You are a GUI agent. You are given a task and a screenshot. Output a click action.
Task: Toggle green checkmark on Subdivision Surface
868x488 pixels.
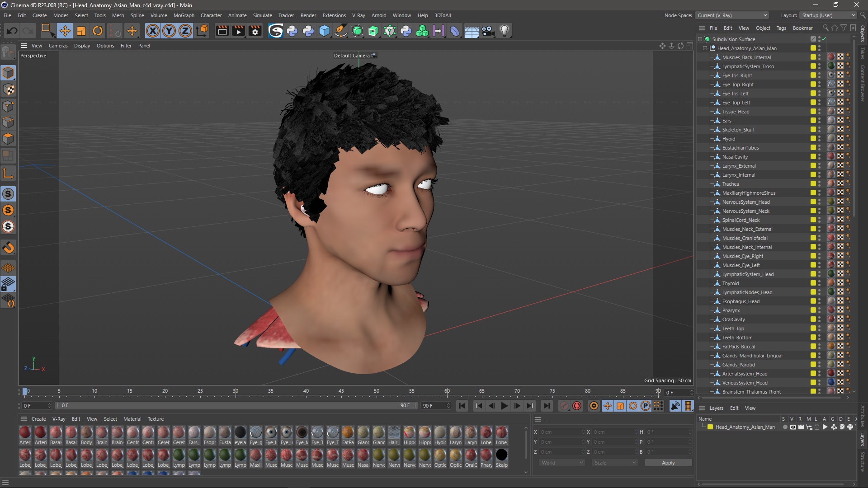click(824, 39)
